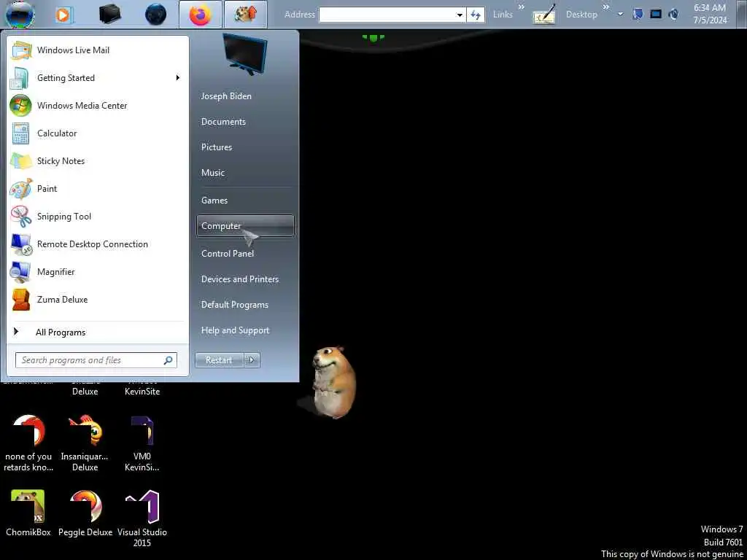Select the Insaniquarium Deluxe desktop icon
This screenshot has width=747, height=560.
coord(85,443)
